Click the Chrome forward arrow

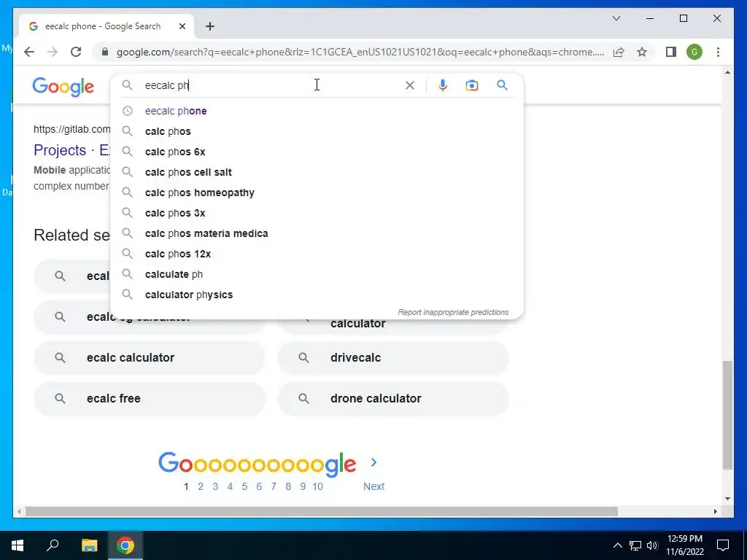[53, 52]
